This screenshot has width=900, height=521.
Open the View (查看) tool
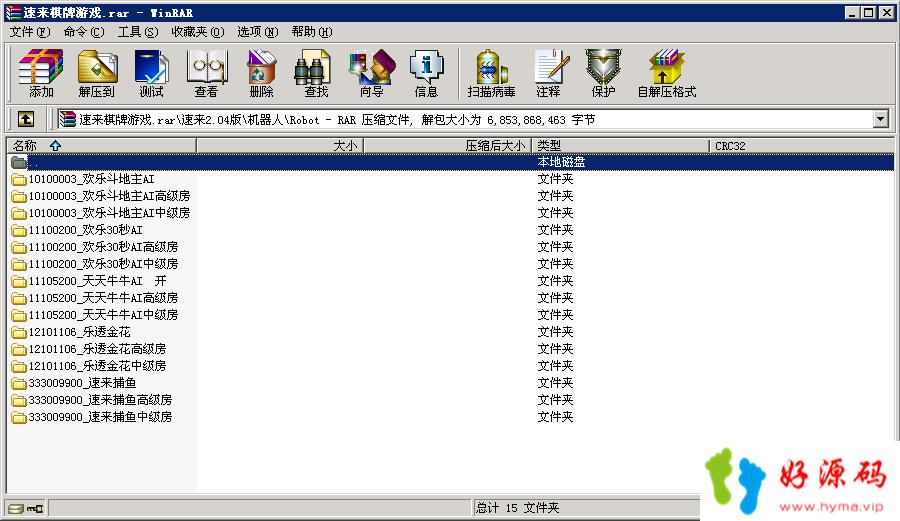(207, 73)
